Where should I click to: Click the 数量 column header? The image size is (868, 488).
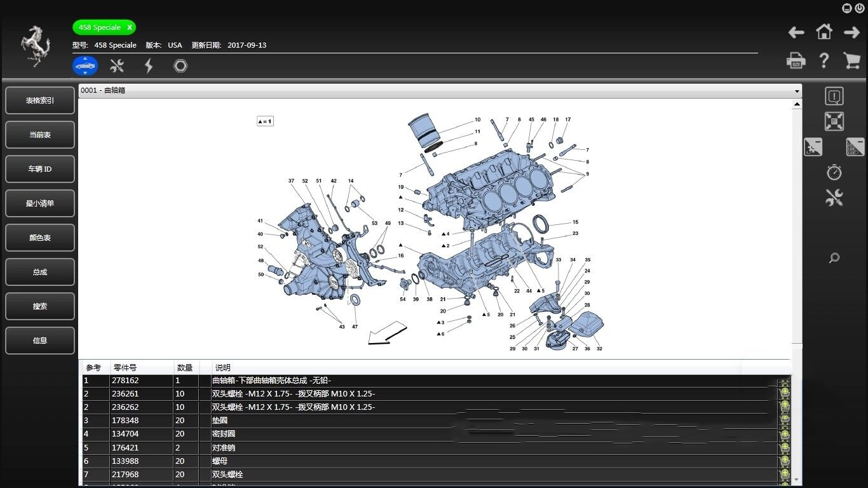[x=186, y=367]
